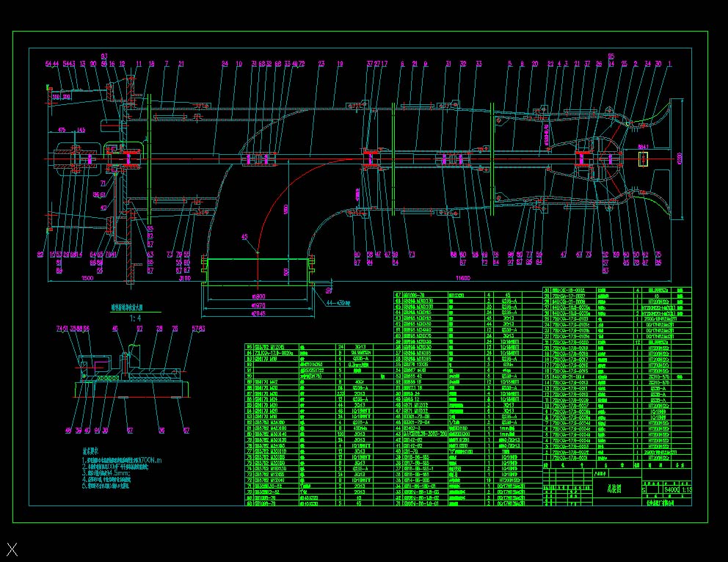Screen dimensions: 728x562
Task: Select the 145 dimension text at left
Action: [81, 131]
